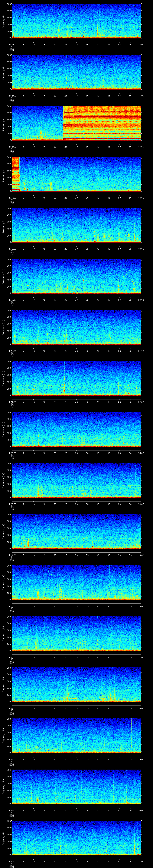Click the "Frequency (Hz)" axis label of the 4:14:00 panel
The image size is (153, 868).
coord(3,21)
